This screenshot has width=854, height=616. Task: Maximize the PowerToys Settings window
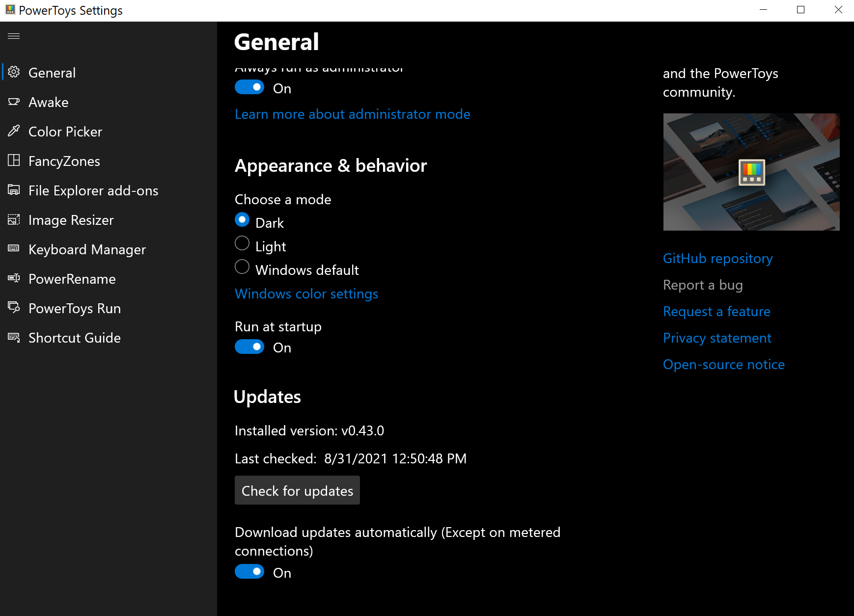click(x=800, y=10)
